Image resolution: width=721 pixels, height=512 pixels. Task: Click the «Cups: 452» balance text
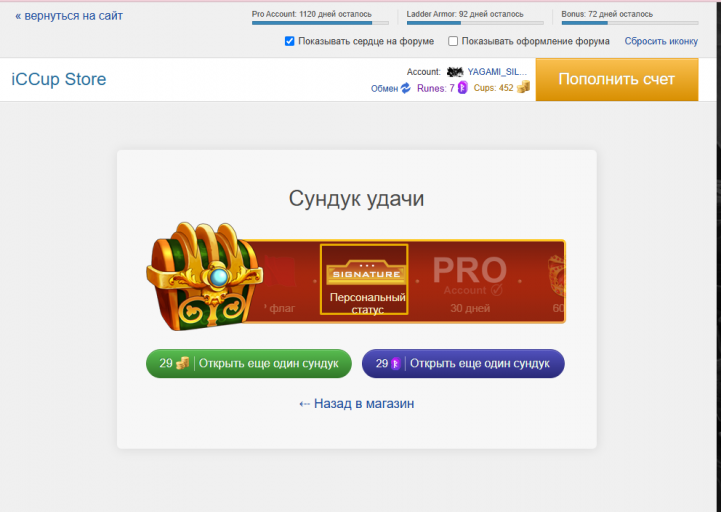pos(493,88)
